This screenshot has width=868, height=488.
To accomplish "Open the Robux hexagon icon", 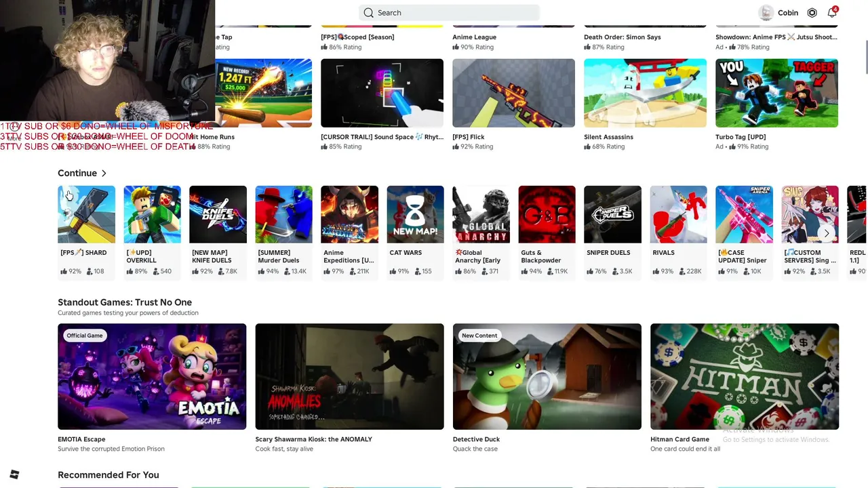I will [x=812, y=13].
